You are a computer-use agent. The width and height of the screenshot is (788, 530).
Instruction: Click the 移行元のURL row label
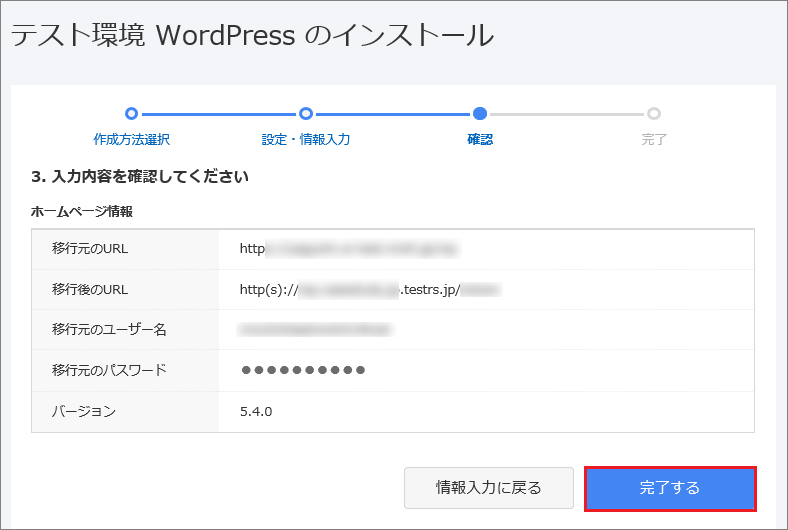click(x=90, y=249)
